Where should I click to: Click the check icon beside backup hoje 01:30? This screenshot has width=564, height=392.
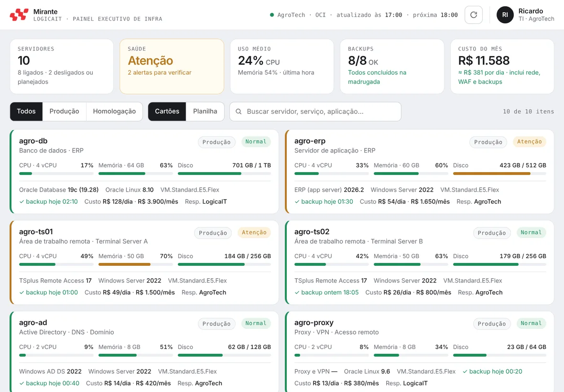[x=297, y=202]
